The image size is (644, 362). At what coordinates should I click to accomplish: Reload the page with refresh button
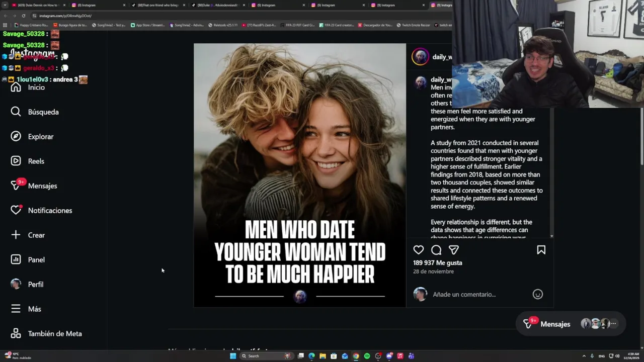[x=23, y=16]
